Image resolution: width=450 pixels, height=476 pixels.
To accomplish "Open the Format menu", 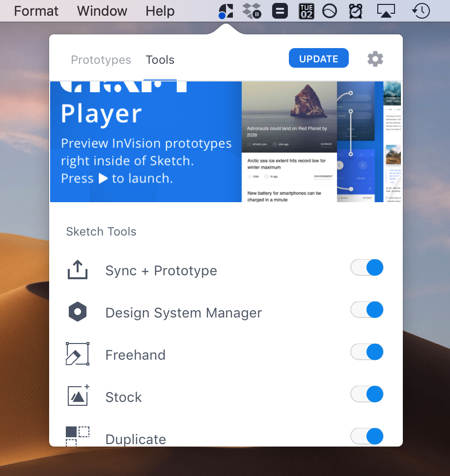I will tap(36, 11).
